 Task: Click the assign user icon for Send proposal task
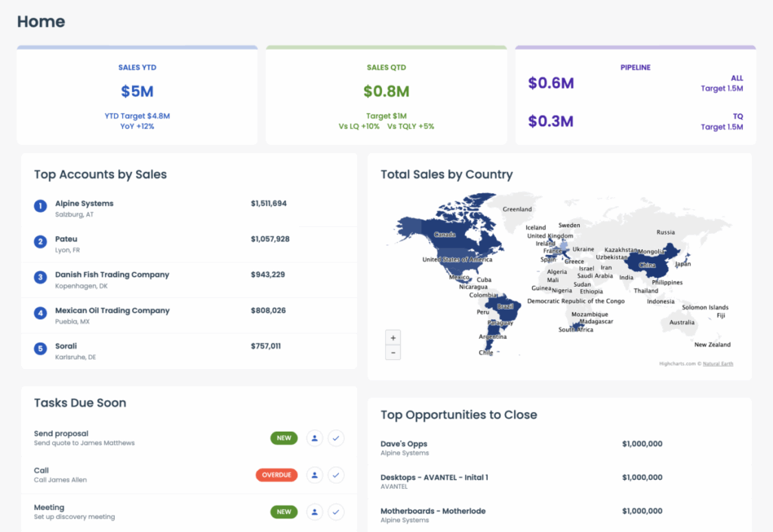point(315,438)
